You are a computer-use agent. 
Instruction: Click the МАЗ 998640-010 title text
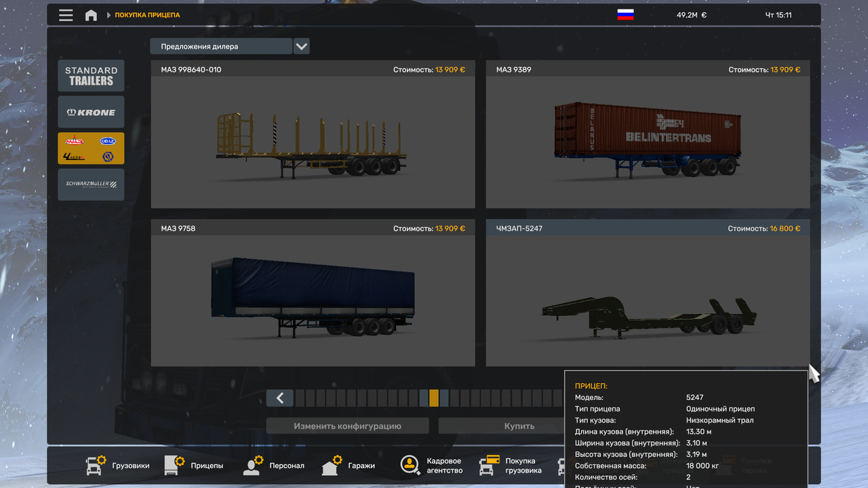[191, 70]
